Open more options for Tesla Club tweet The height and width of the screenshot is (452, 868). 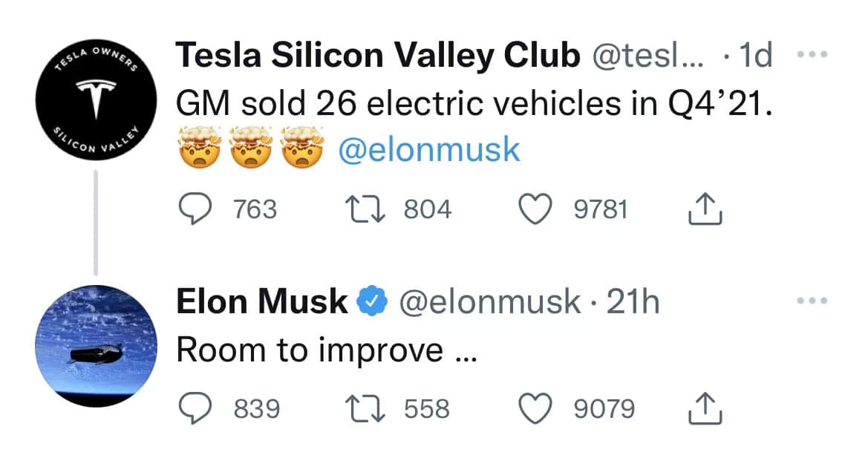click(x=812, y=54)
